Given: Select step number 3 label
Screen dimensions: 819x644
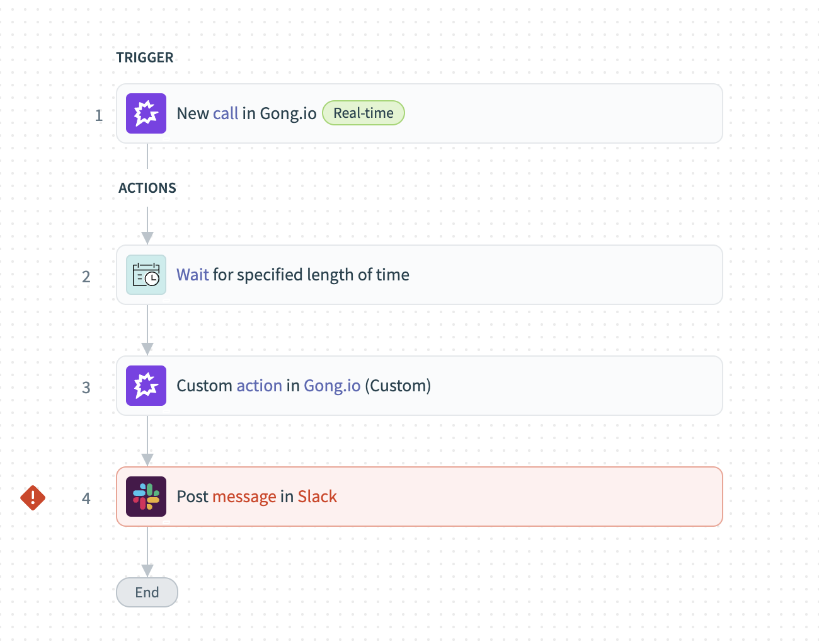Looking at the screenshot, I should [x=86, y=388].
